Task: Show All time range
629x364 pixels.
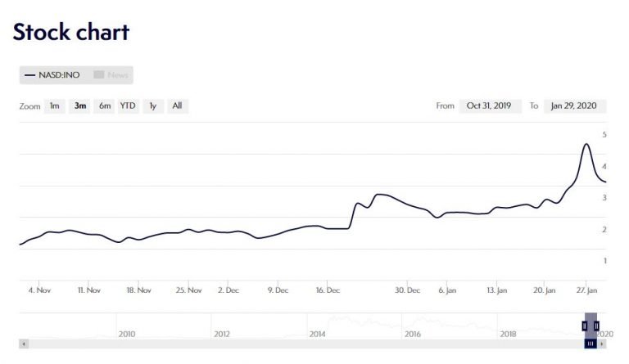Action: point(177,106)
